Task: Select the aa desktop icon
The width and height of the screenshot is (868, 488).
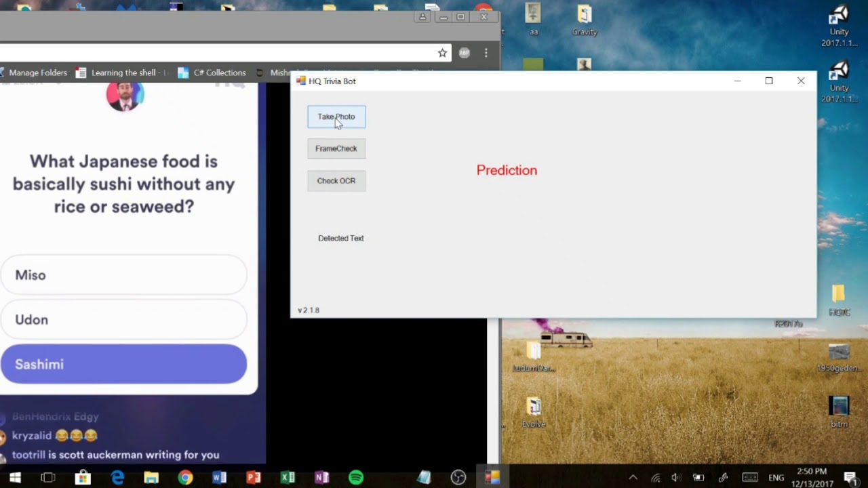Action: (534, 20)
